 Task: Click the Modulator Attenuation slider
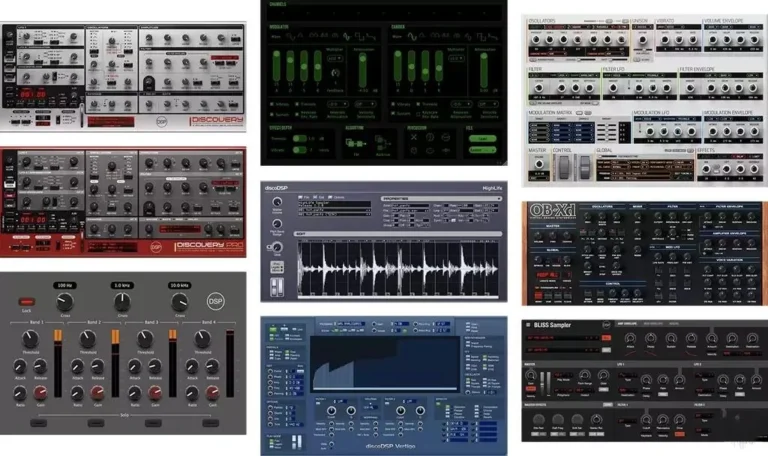pyautogui.click(x=362, y=70)
